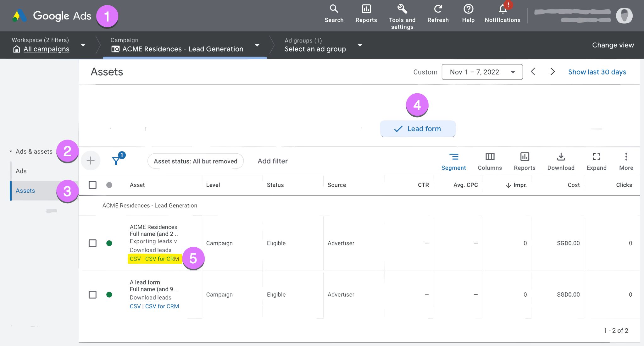The height and width of the screenshot is (346, 644).
Task: Open Ads in the left sidebar
Action: (21, 171)
